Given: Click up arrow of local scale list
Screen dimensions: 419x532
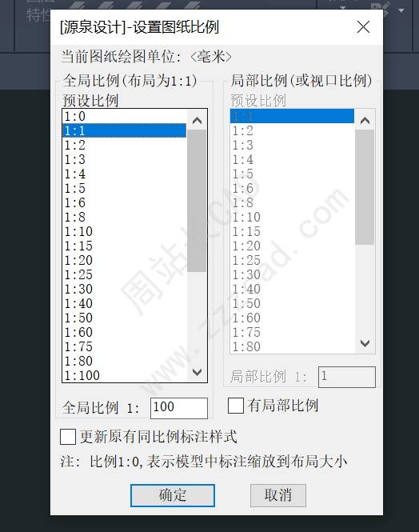Looking at the screenshot, I should point(365,121).
